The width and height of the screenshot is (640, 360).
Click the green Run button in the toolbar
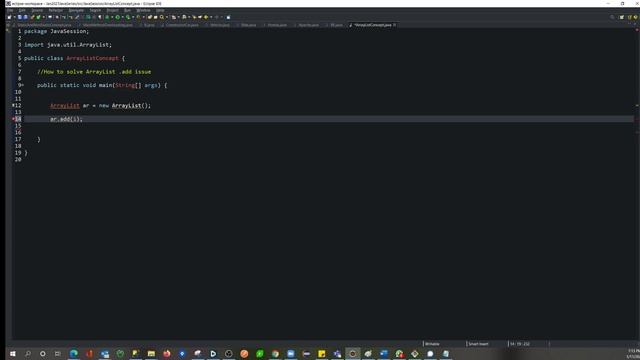point(118,17)
